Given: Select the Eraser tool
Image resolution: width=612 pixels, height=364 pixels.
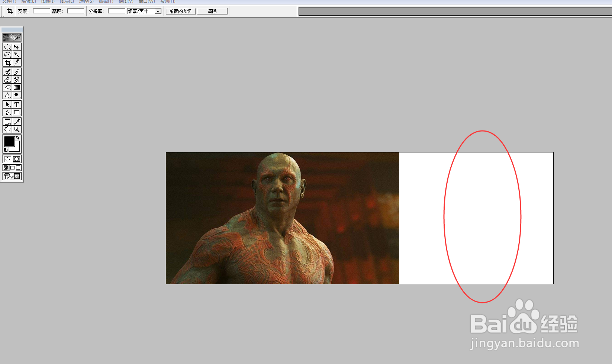Looking at the screenshot, I should [x=7, y=87].
